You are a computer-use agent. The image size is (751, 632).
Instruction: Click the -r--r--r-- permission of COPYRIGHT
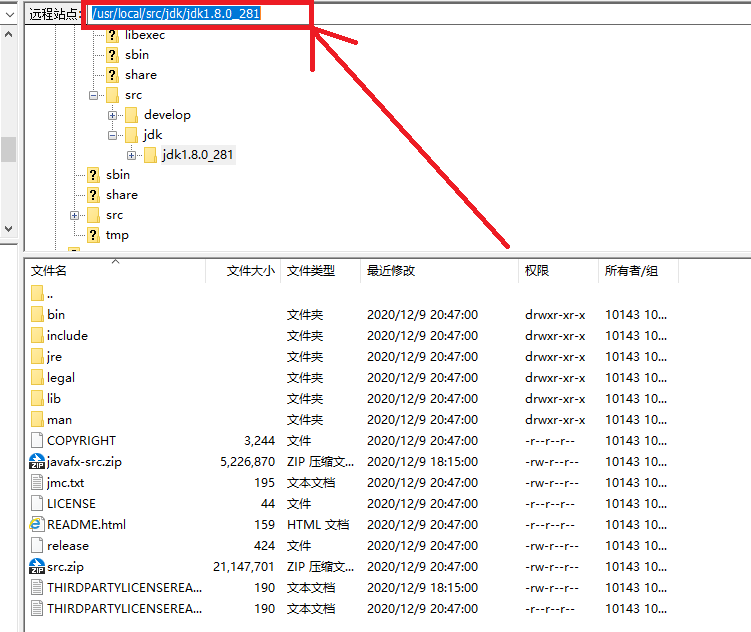[550, 440]
